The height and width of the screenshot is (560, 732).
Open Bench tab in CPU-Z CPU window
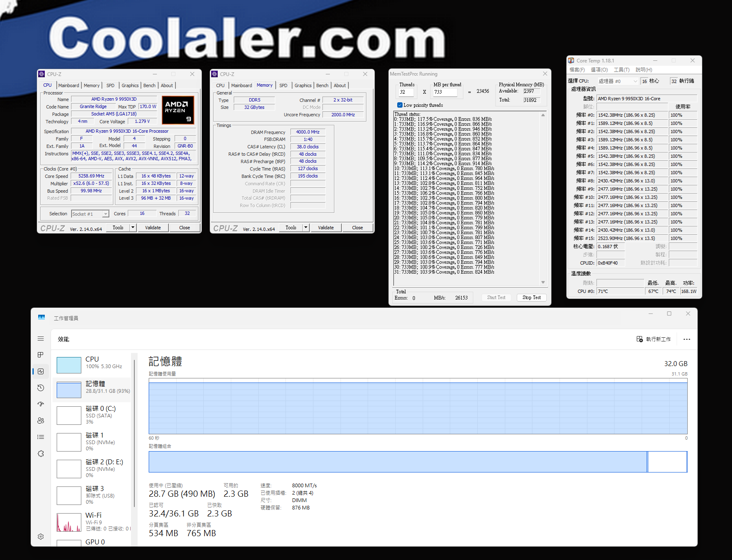tap(150, 85)
